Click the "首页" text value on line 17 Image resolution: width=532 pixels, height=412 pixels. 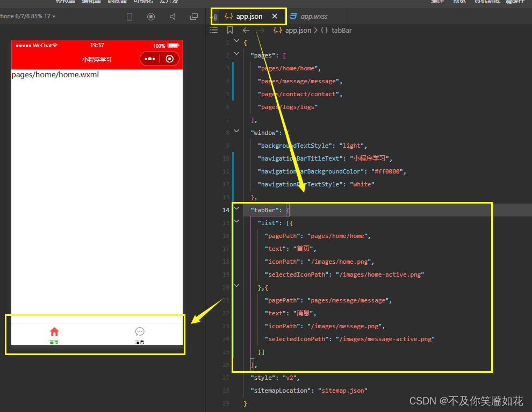click(303, 249)
